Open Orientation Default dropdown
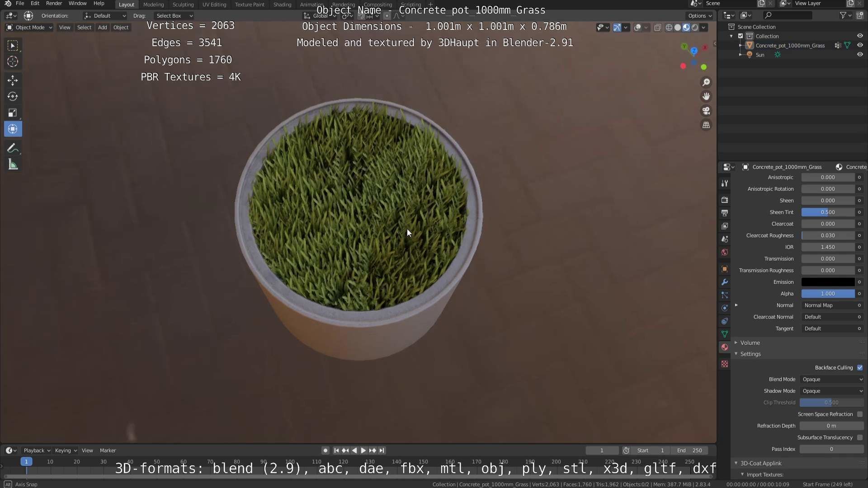The width and height of the screenshot is (868, 488). coord(105,16)
